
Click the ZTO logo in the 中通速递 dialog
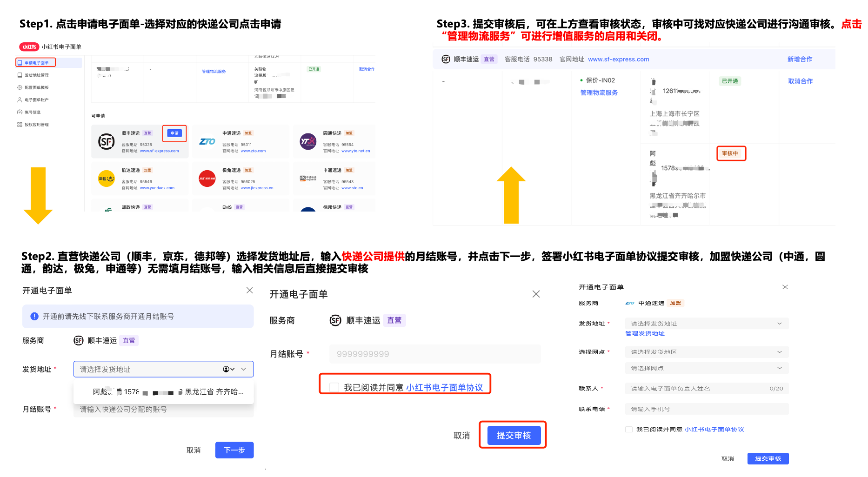630,303
